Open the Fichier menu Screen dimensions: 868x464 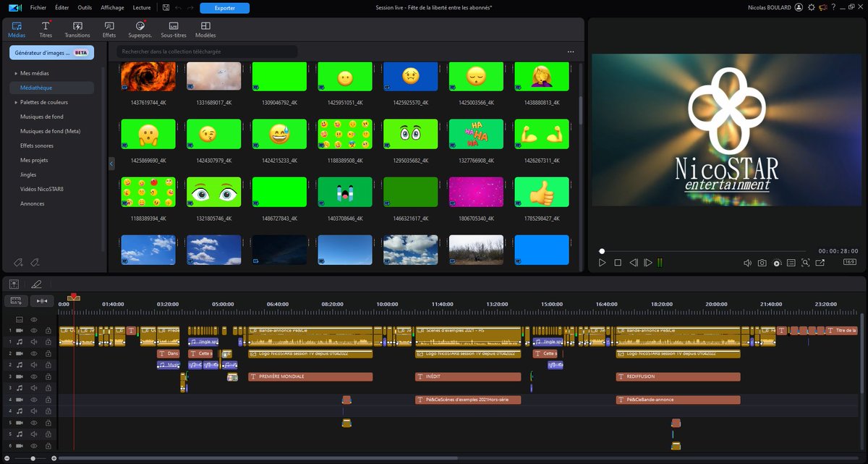click(x=38, y=7)
